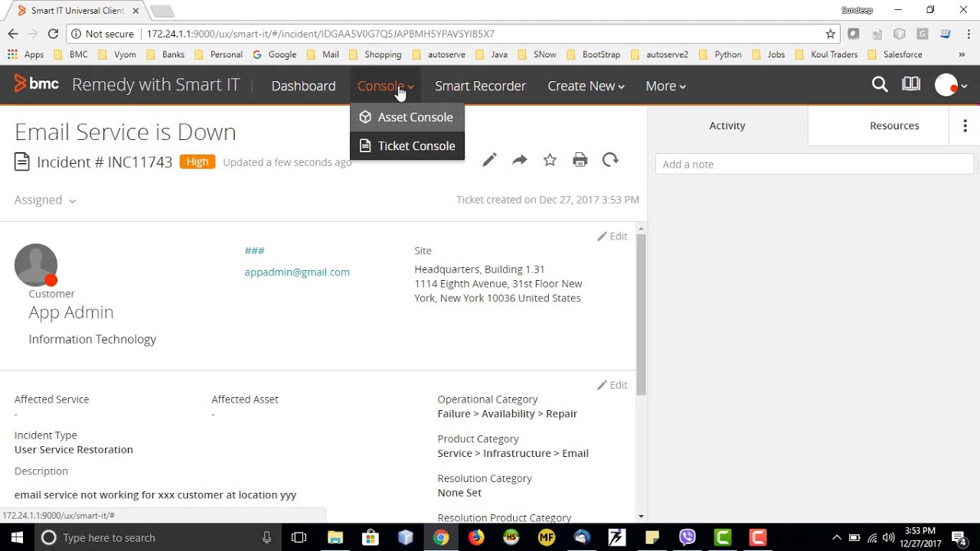This screenshot has width=980, height=551.
Task: Select Asset Console from the Console menu
Action: coord(407,117)
